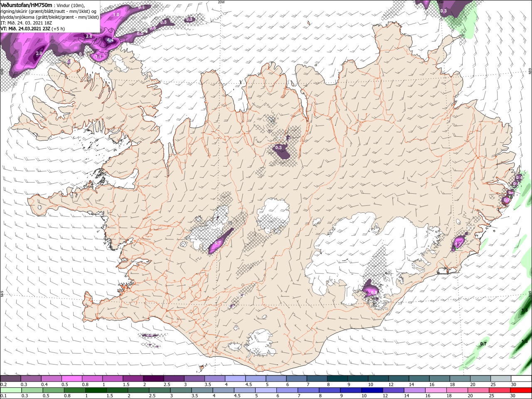Pick the dark teal 8–9 swatch, upper scale
532x399 pixels.
pos(337,378)
